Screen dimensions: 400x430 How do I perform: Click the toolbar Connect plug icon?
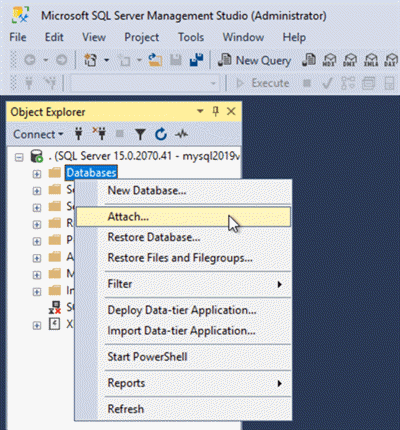tap(29, 83)
